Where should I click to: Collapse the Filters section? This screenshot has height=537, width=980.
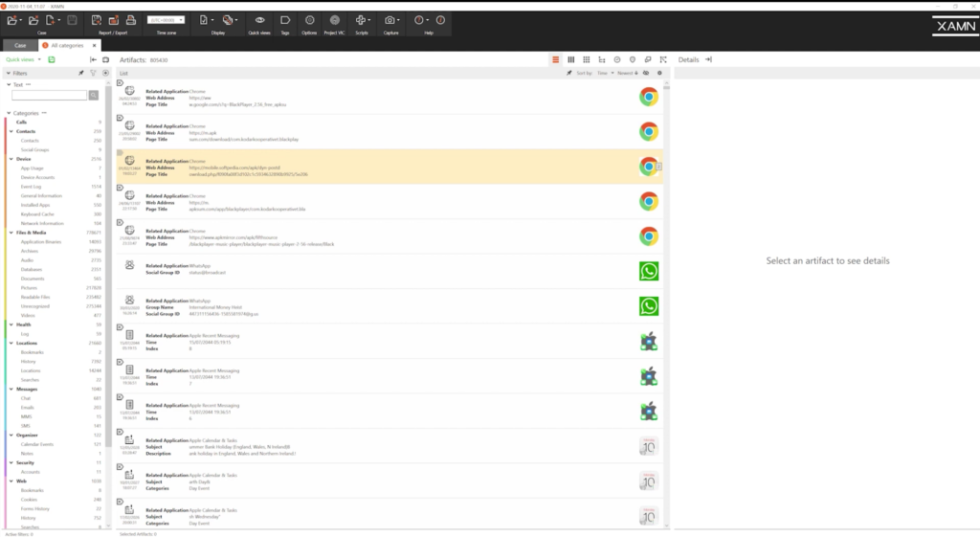(x=8, y=73)
